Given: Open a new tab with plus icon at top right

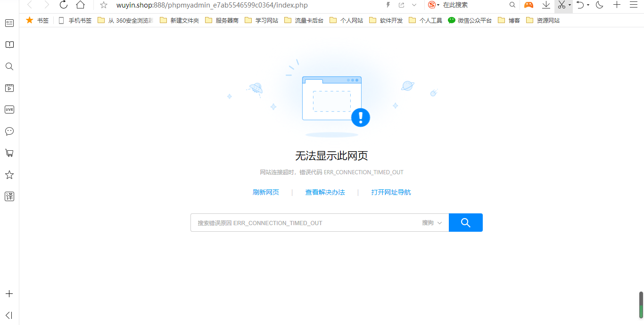Looking at the screenshot, I should [x=617, y=5].
